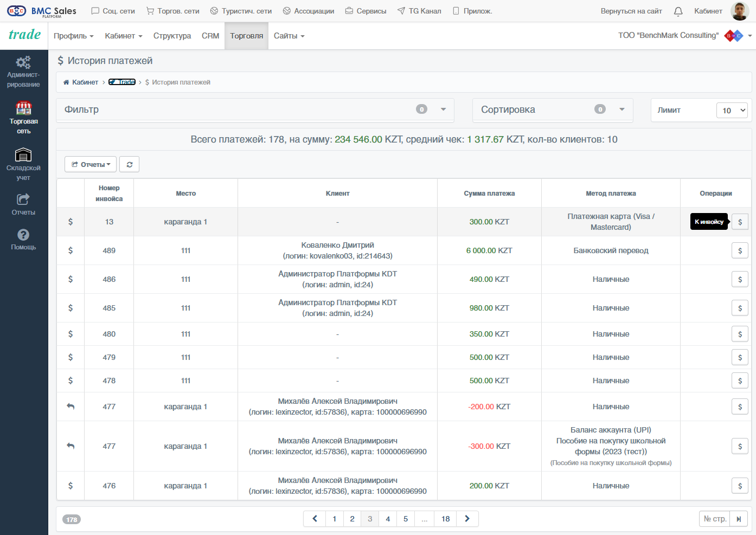Go to page 4 in pagination
Viewport: 756px width, 535px height.
click(388, 519)
